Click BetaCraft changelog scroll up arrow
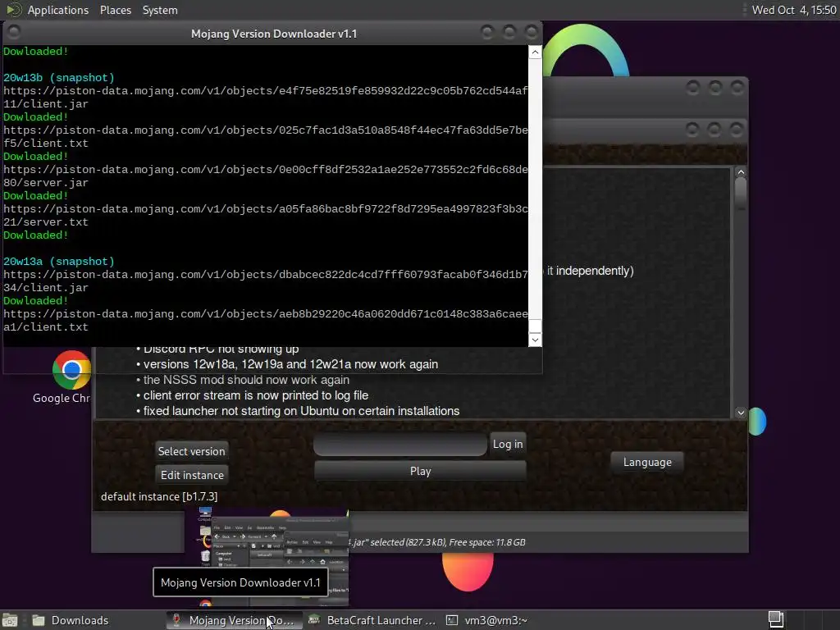 (x=741, y=172)
